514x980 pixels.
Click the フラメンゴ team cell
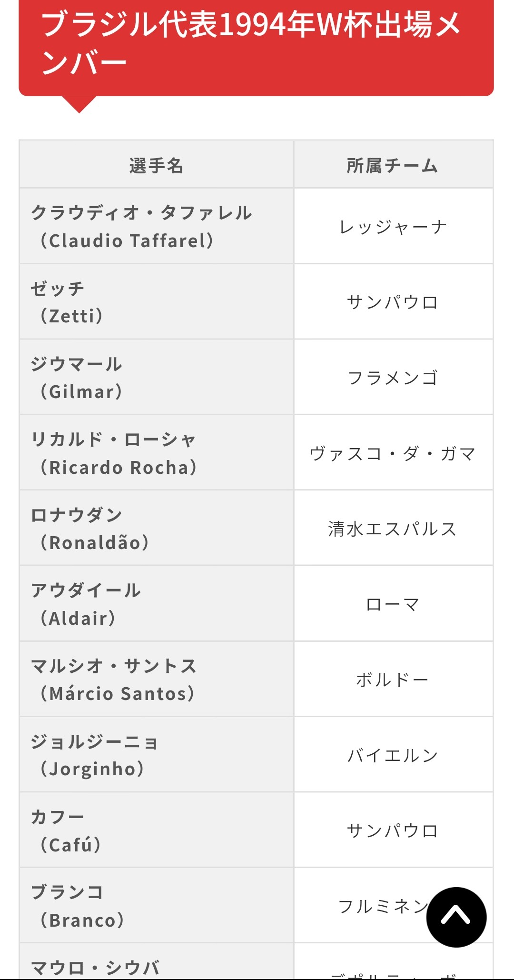(393, 378)
